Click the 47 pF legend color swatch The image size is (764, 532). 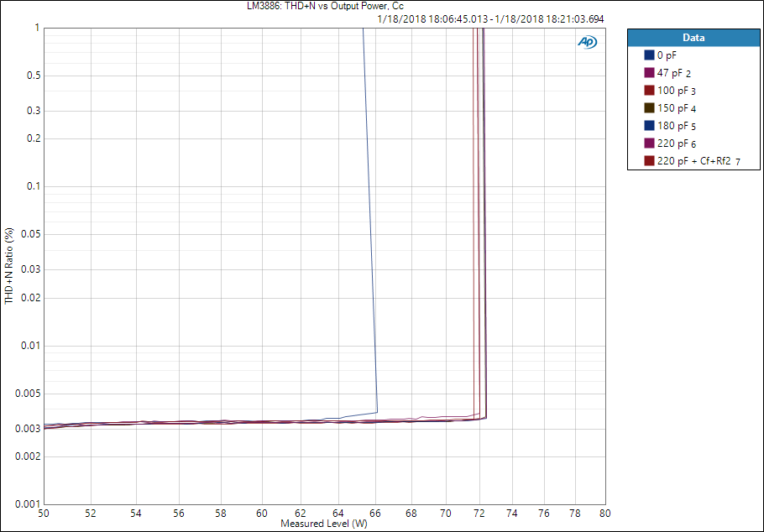coord(649,73)
